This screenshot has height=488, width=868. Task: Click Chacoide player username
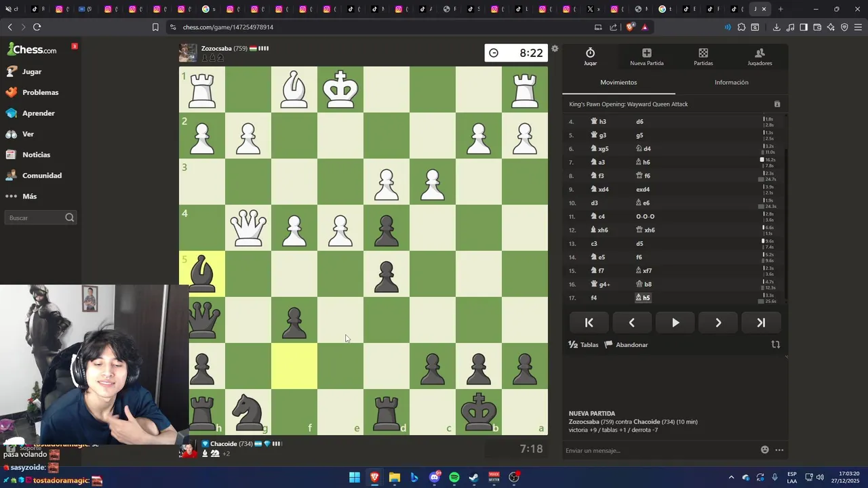click(x=223, y=444)
